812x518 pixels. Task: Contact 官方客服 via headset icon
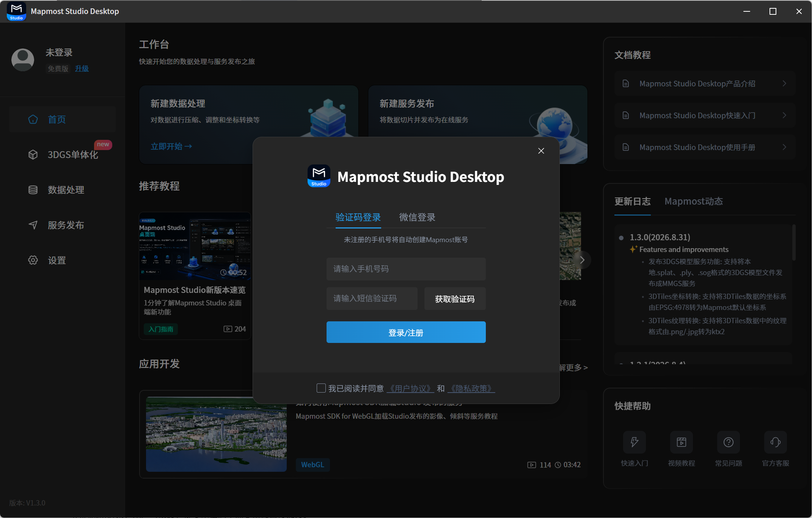[776, 442]
